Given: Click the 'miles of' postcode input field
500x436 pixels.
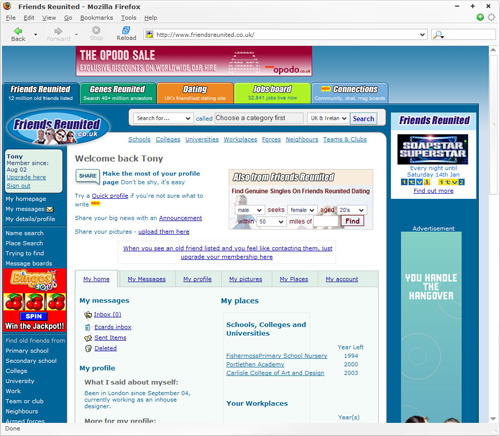Looking at the screenshot, I should [x=326, y=221].
